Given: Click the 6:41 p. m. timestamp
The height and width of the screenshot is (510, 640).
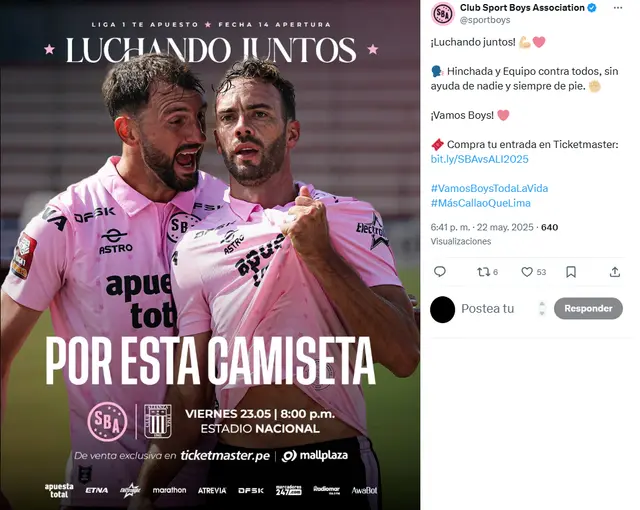Looking at the screenshot, I should [x=482, y=227].
